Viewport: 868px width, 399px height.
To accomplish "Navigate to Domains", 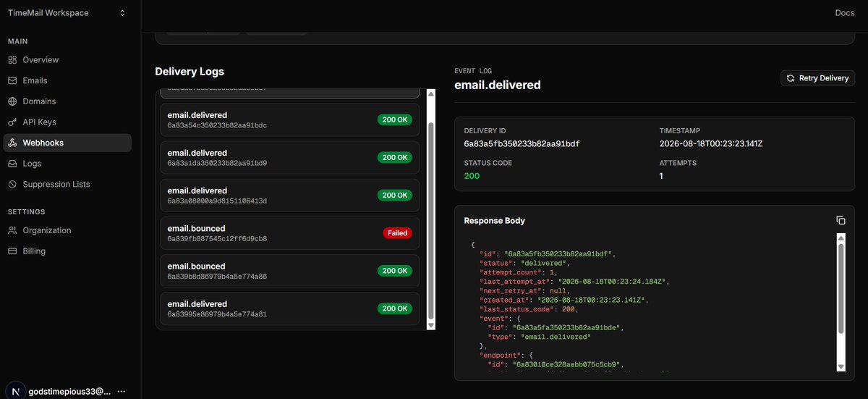I will point(67,101).
